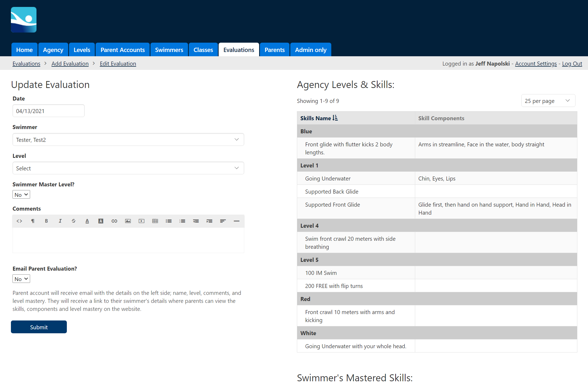Change the per-page results dropdown
Viewport: 588px width, 385px height.
pos(548,101)
